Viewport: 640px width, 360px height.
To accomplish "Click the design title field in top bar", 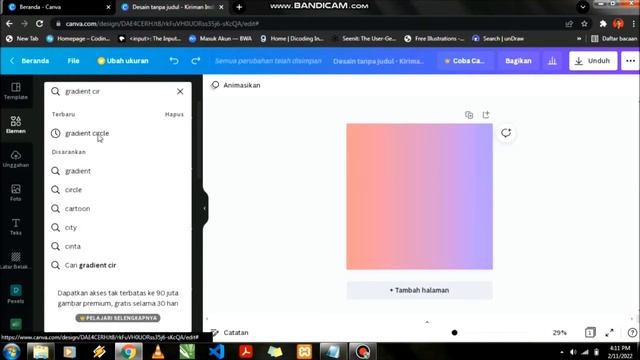I will click(378, 61).
